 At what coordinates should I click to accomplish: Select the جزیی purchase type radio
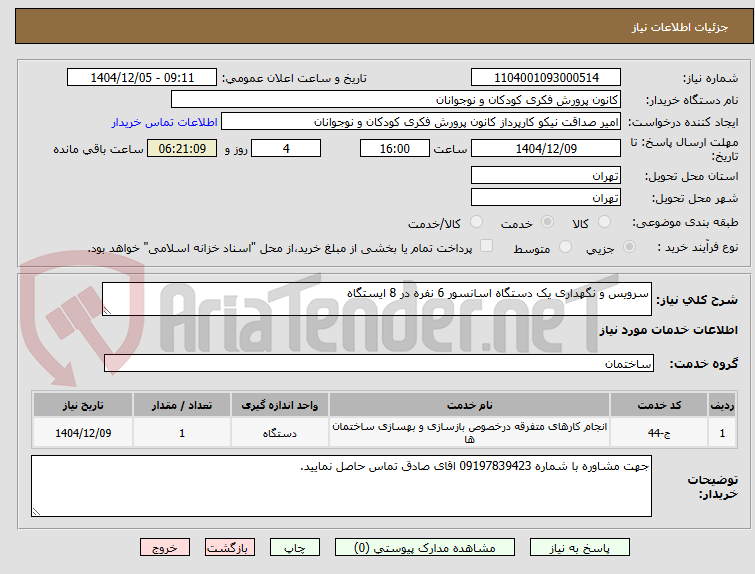[x=629, y=247]
